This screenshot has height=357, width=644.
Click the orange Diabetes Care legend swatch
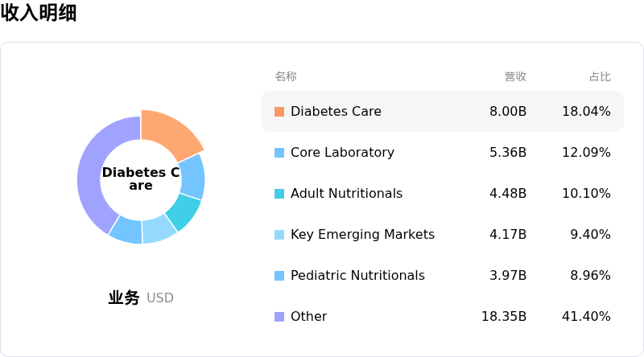click(279, 112)
